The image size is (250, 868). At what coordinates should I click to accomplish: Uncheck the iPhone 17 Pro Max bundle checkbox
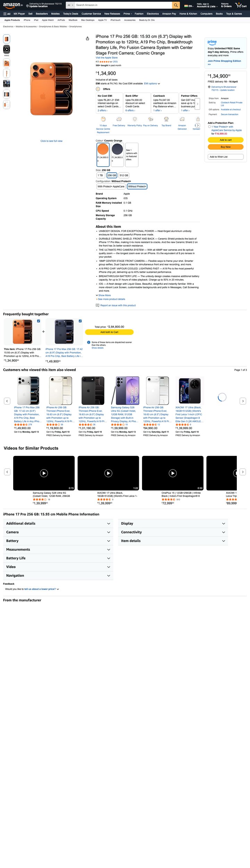[x=80, y=321]
